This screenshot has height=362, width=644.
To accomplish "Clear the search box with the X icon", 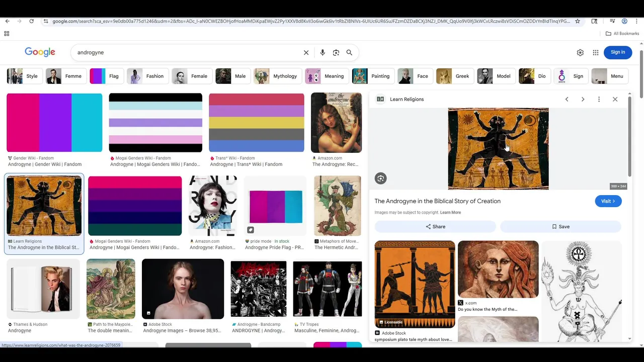I will tap(306, 52).
